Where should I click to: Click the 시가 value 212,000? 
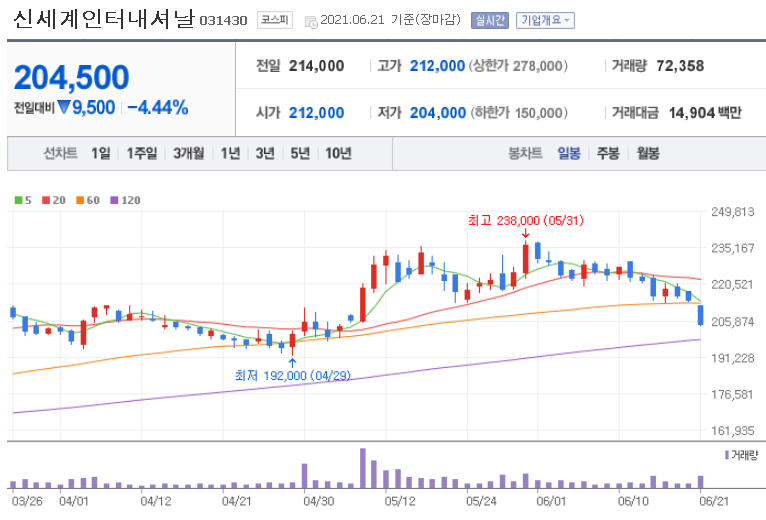[x=317, y=113]
